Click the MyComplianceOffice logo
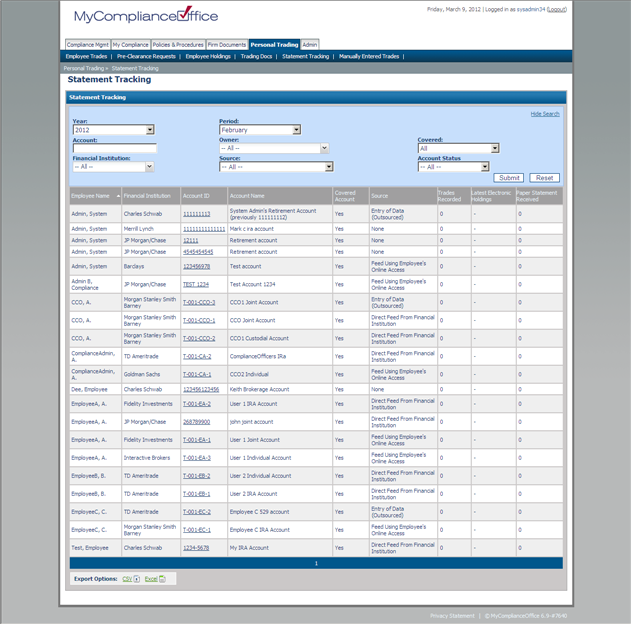This screenshot has width=631, height=624. (146, 14)
